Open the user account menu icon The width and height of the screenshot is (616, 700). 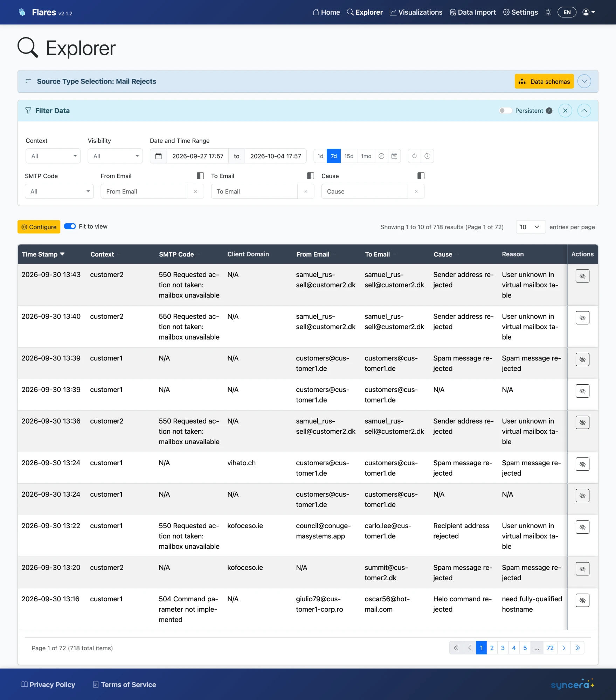click(589, 12)
